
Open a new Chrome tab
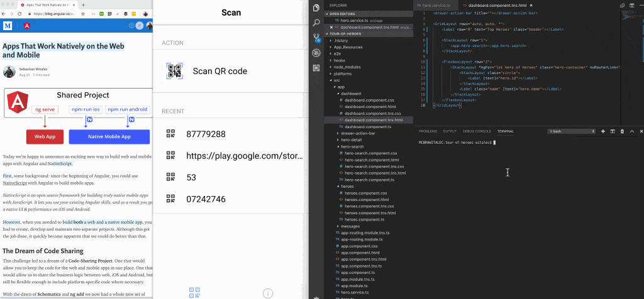(x=84, y=5)
